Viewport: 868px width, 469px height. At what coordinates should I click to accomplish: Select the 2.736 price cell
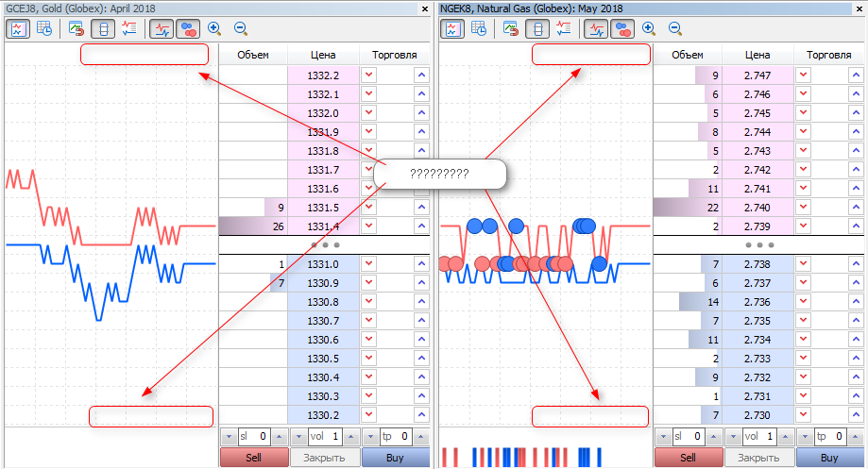pyautogui.click(x=757, y=301)
